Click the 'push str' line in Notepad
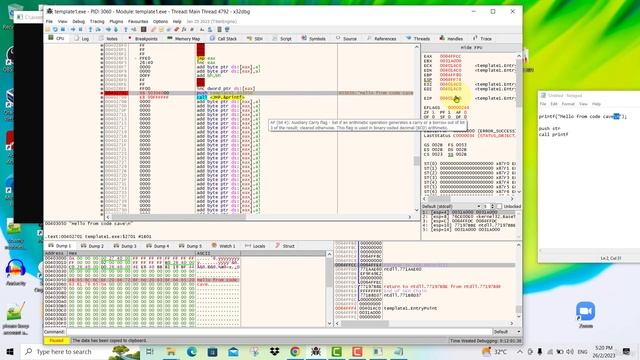 pyautogui.click(x=548, y=129)
